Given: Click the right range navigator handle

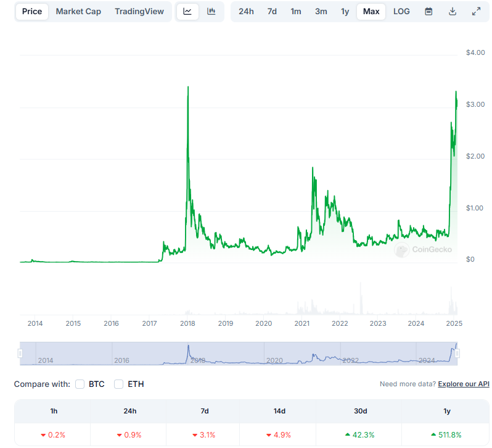Looking at the screenshot, I should tap(457, 354).
